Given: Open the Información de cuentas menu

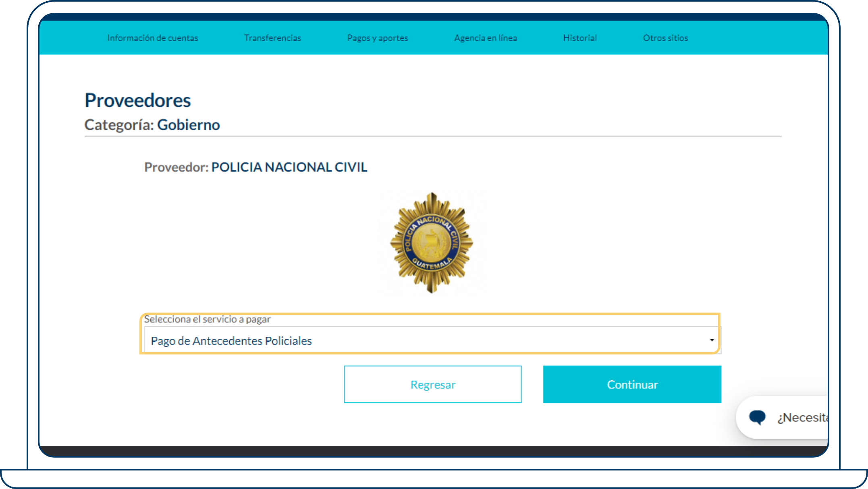Looking at the screenshot, I should (x=153, y=38).
